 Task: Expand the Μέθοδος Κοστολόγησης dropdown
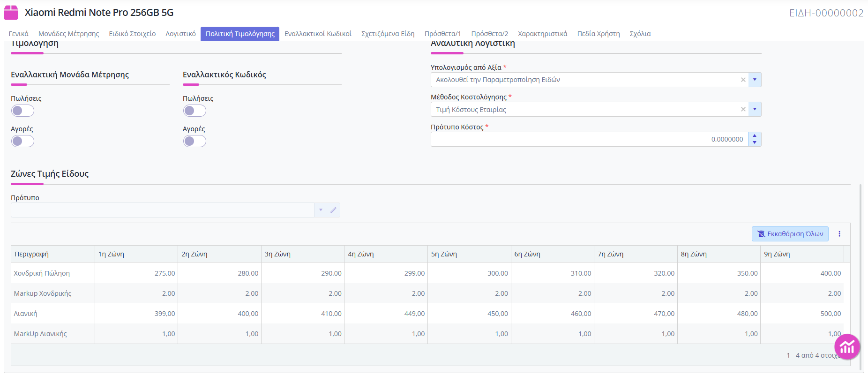pos(755,109)
